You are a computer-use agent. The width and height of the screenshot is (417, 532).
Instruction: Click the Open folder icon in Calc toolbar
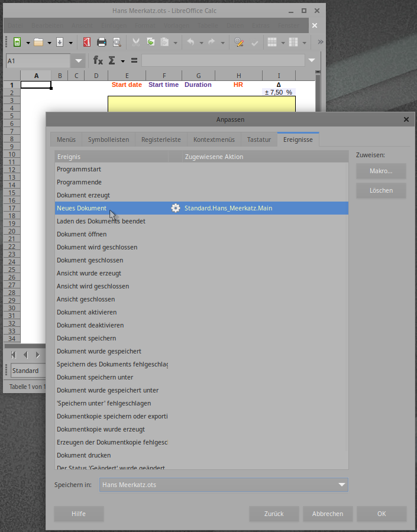click(x=38, y=42)
